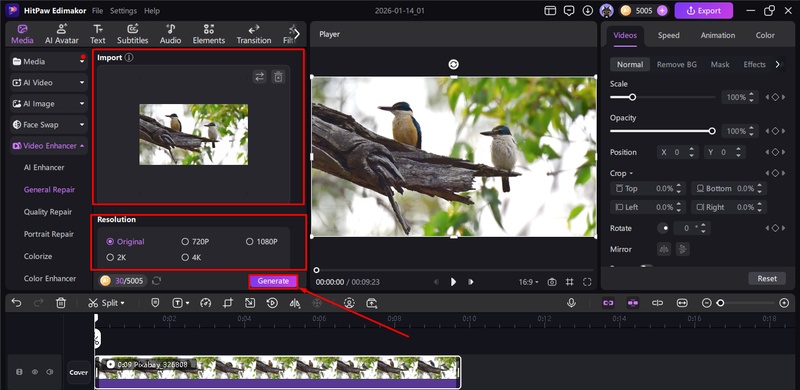Click the Scale slider handle
The image size is (800, 390).
(x=632, y=97)
